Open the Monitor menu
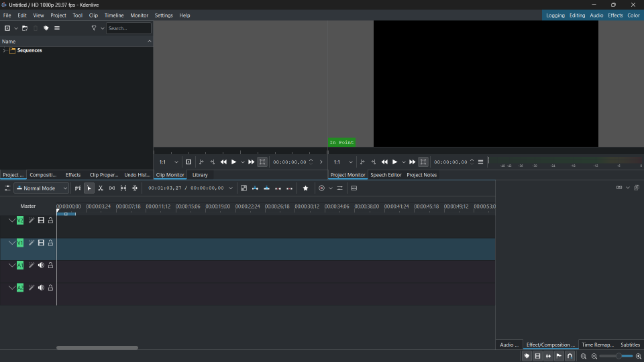The image size is (644, 362). click(x=140, y=15)
